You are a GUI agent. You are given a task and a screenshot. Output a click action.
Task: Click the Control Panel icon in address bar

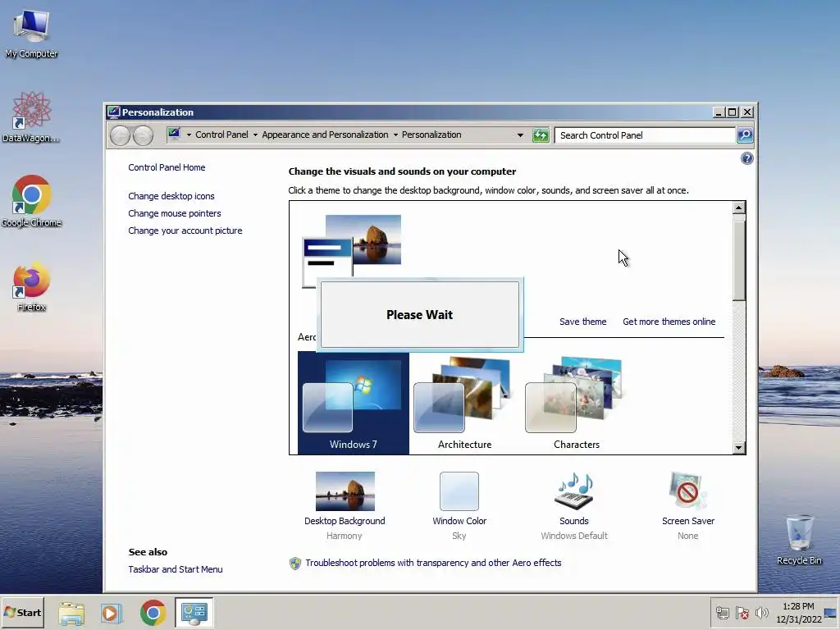(x=174, y=134)
